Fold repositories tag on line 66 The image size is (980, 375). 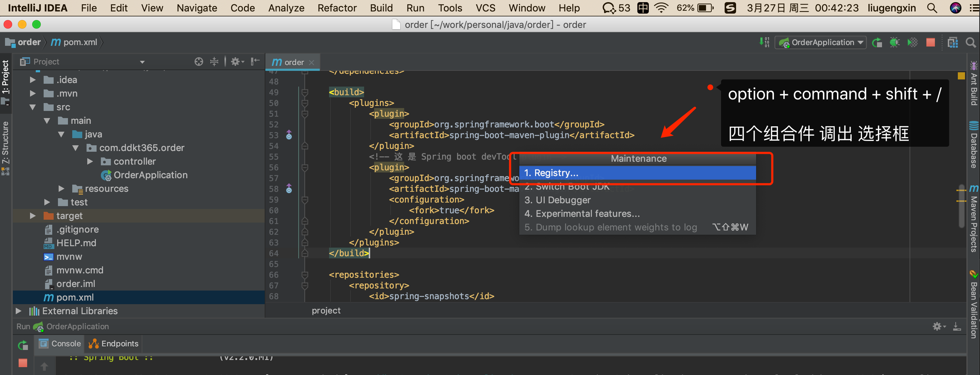(305, 274)
